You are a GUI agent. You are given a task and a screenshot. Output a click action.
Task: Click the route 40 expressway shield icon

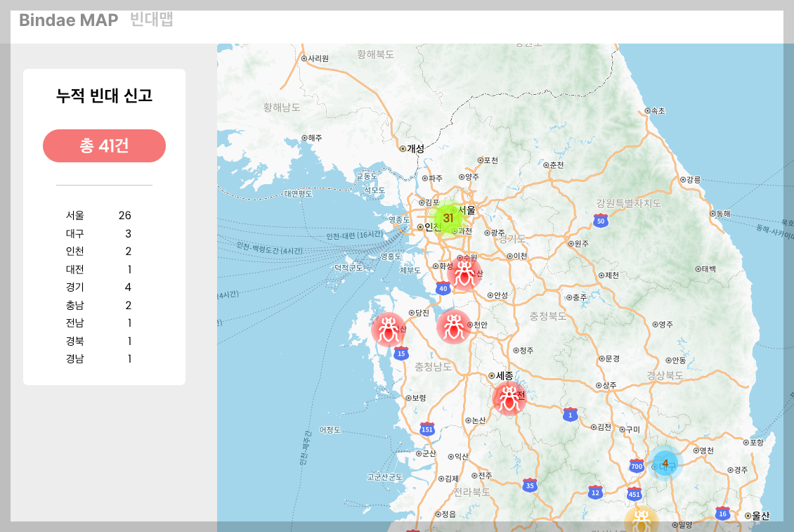click(443, 287)
